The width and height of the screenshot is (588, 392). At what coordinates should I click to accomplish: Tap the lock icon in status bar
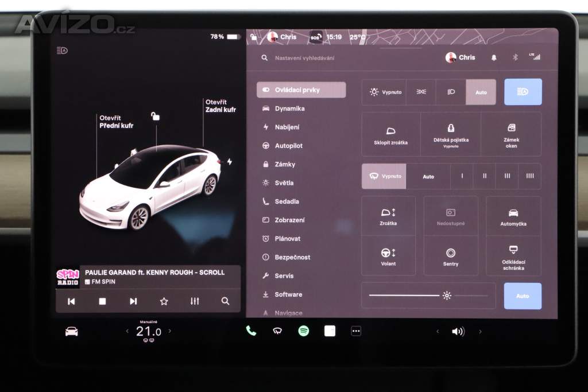pos(254,36)
